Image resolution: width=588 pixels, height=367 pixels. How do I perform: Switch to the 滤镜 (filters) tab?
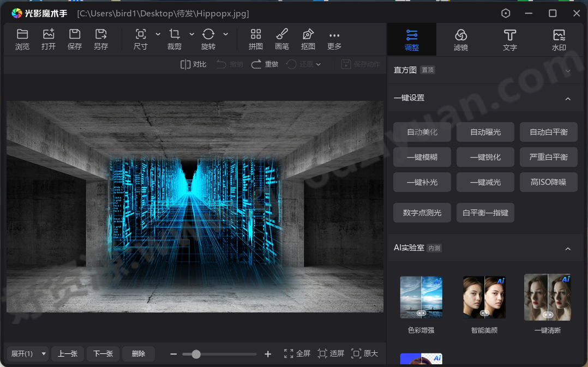[x=460, y=39]
